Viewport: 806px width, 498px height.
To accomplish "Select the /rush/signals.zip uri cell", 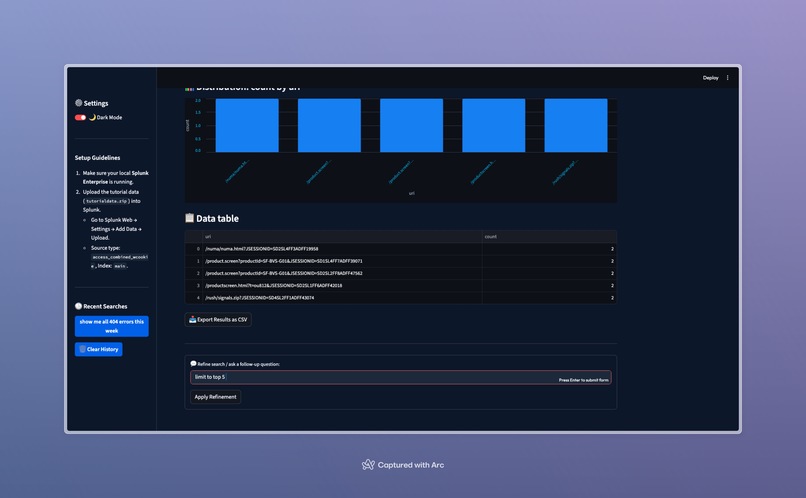I will coord(342,298).
